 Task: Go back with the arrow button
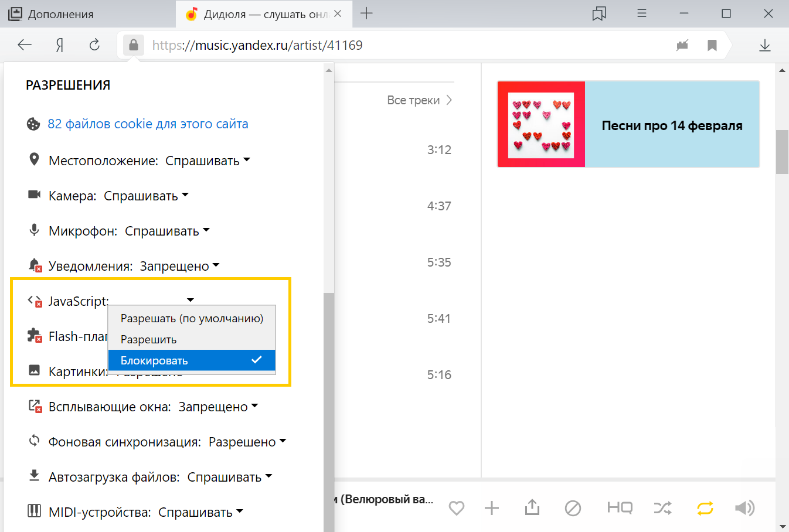[x=25, y=45]
